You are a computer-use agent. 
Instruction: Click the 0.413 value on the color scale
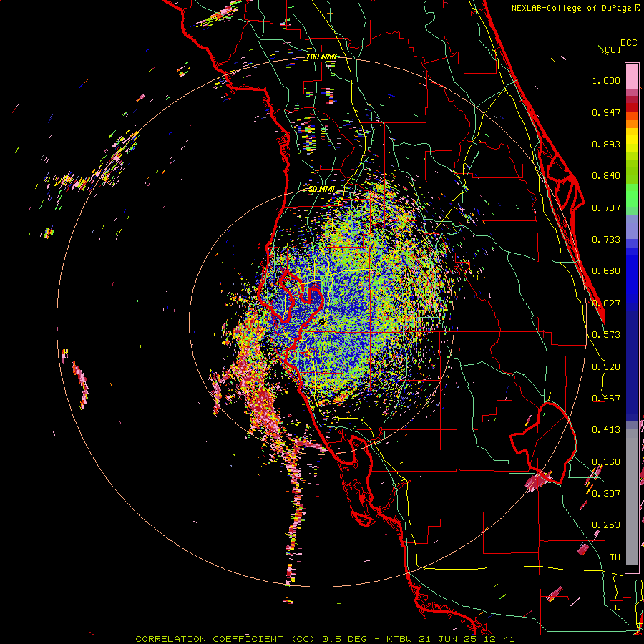point(606,430)
